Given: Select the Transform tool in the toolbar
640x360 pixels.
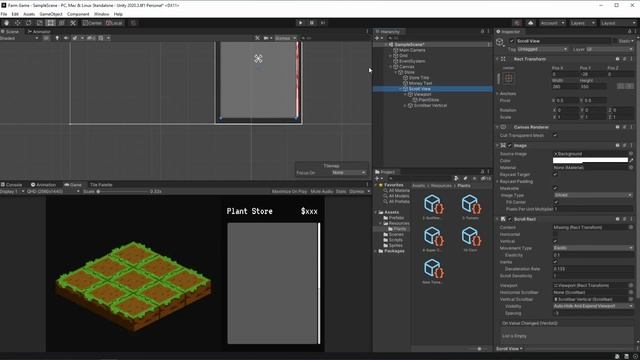Looking at the screenshot, I should click(62, 23).
